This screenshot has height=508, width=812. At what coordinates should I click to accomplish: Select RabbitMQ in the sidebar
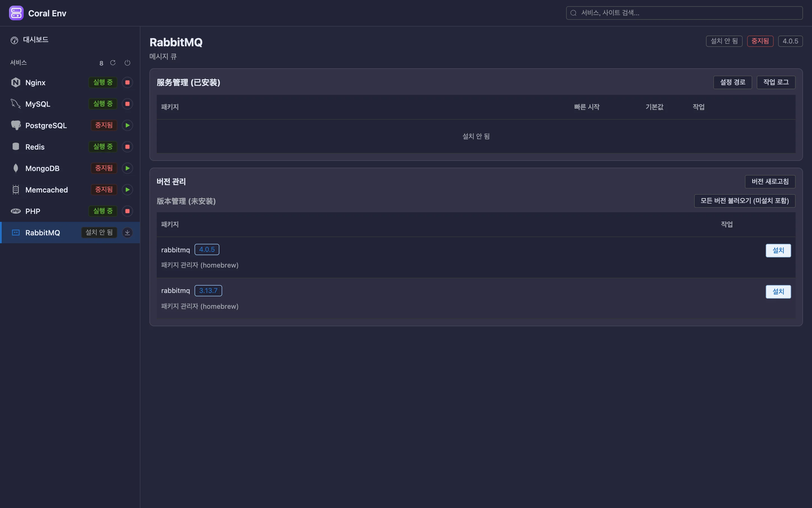coord(70,233)
